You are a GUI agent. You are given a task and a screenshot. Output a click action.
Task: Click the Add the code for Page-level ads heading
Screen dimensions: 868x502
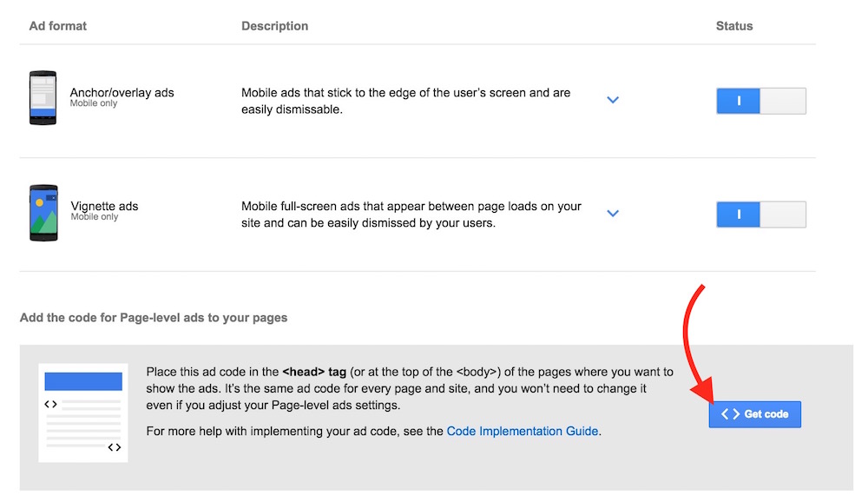[x=154, y=318]
